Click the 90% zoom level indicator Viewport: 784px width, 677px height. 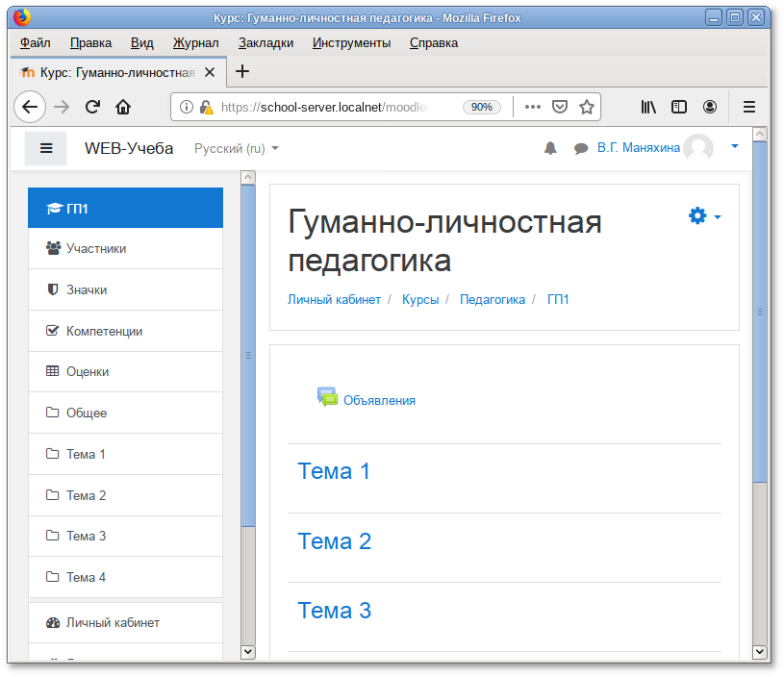click(482, 107)
